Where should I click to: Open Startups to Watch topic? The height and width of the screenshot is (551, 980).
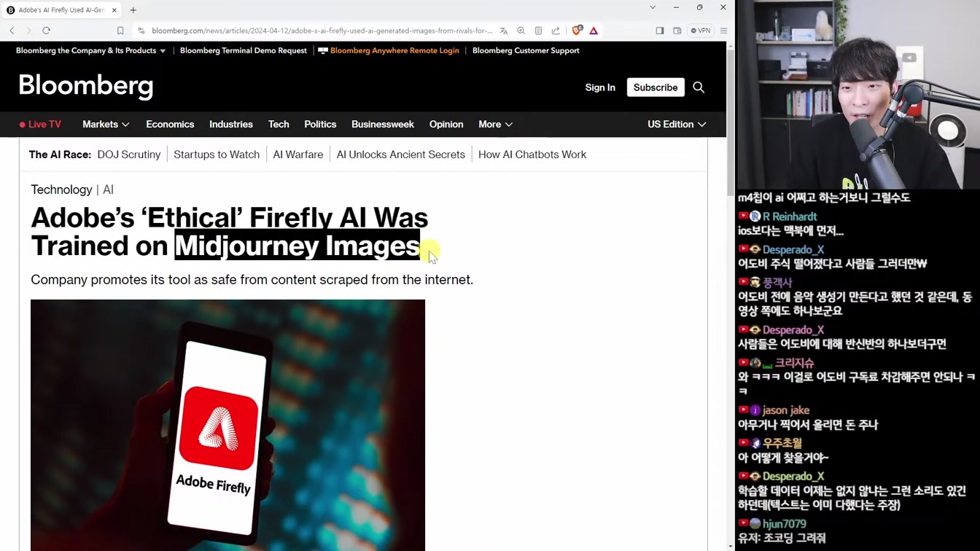pos(217,155)
